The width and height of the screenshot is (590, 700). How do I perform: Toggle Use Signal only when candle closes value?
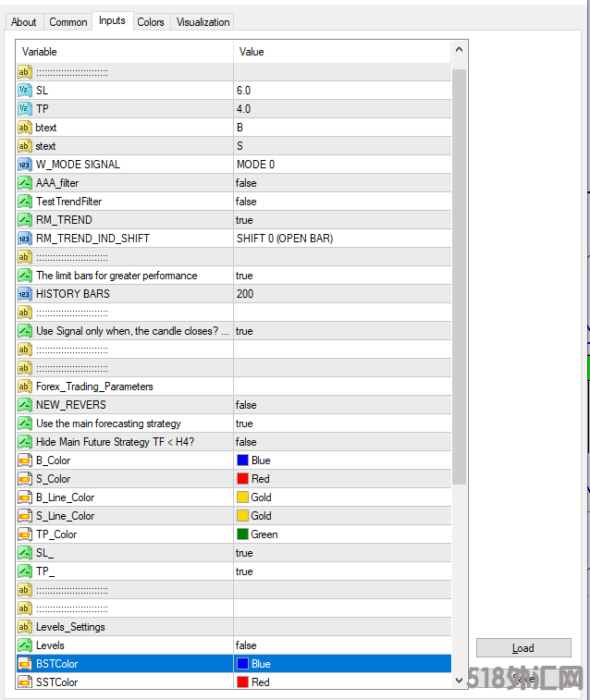click(342, 331)
